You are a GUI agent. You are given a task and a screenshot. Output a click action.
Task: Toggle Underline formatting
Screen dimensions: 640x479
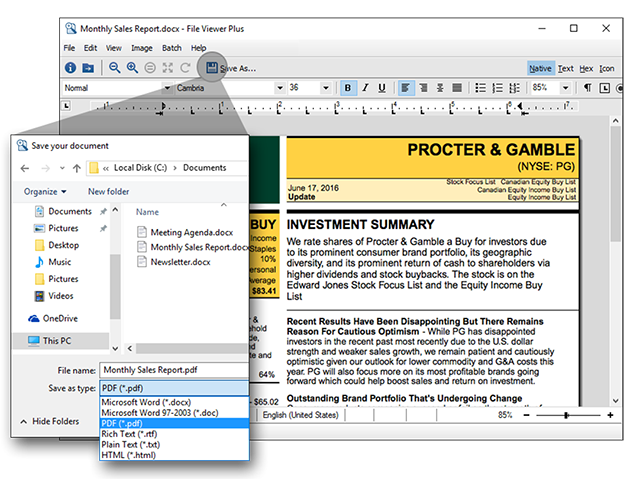click(x=382, y=88)
